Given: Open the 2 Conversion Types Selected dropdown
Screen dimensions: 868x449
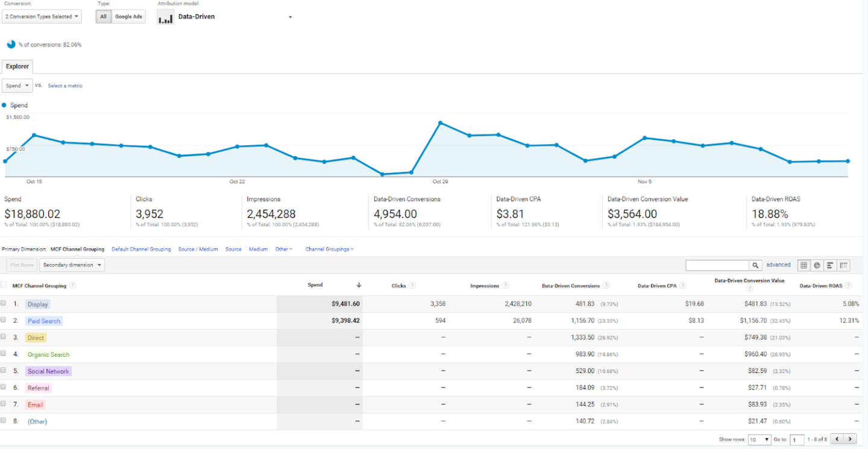Looking at the screenshot, I should click(x=41, y=16).
